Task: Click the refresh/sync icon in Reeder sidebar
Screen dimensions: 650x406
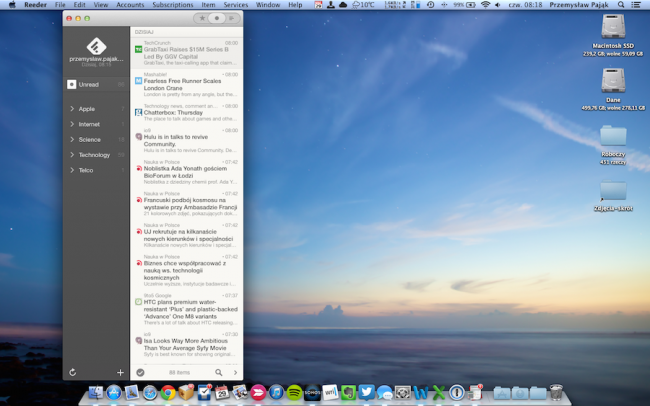Action: pyautogui.click(x=73, y=372)
